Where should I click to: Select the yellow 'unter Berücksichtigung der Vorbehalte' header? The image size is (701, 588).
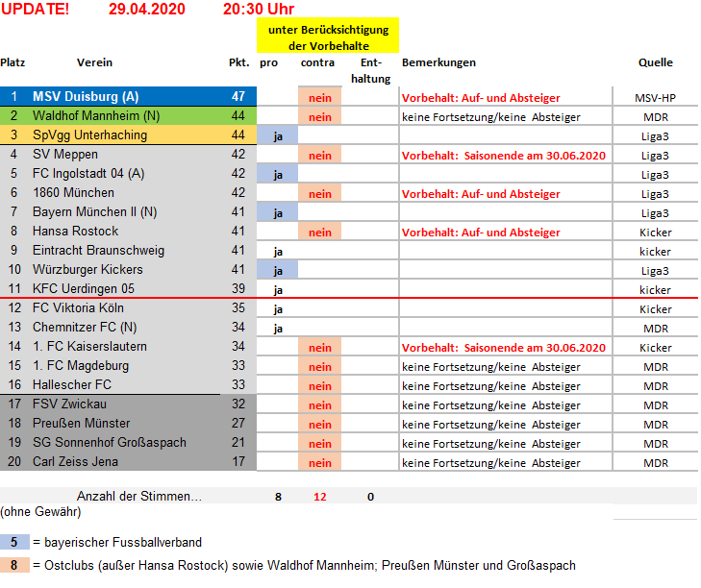tap(327, 37)
